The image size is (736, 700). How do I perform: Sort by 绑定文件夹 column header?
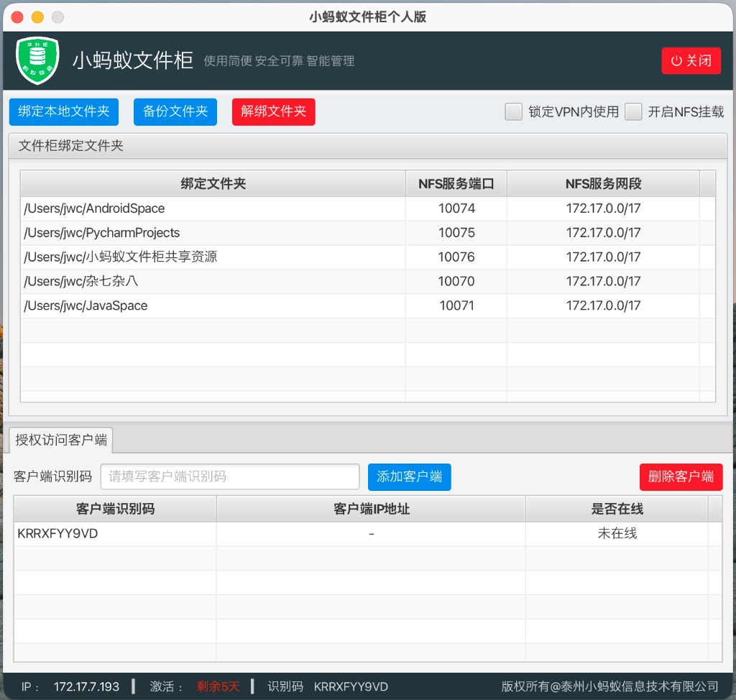point(213,183)
